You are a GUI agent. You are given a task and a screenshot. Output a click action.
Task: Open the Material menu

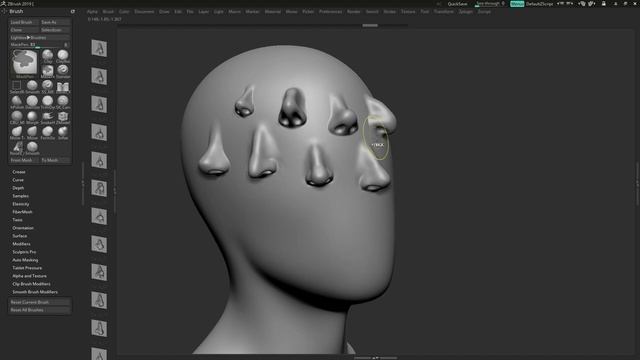(272, 11)
